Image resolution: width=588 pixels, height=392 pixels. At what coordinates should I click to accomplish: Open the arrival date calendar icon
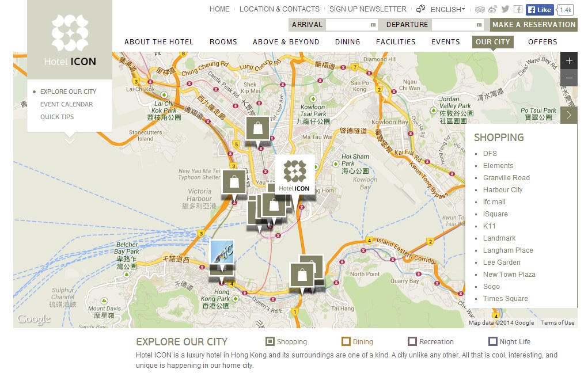(373, 25)
